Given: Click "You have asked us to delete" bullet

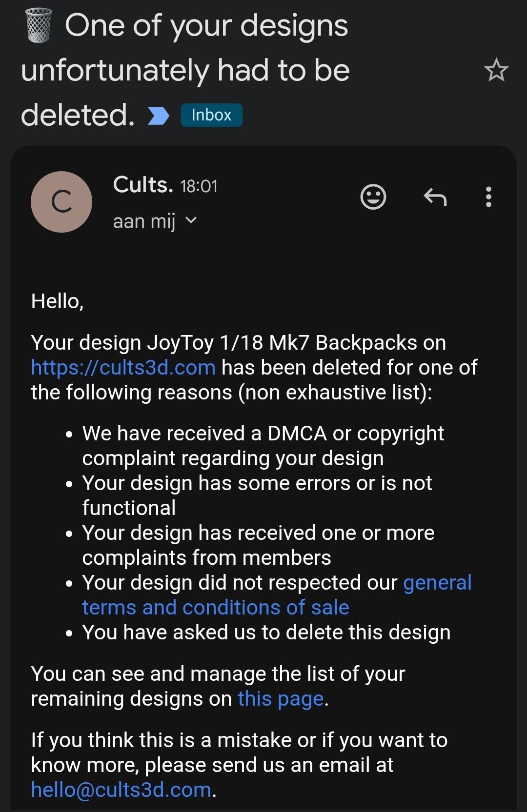Looking at the screenshot, I should pos(266,632).
